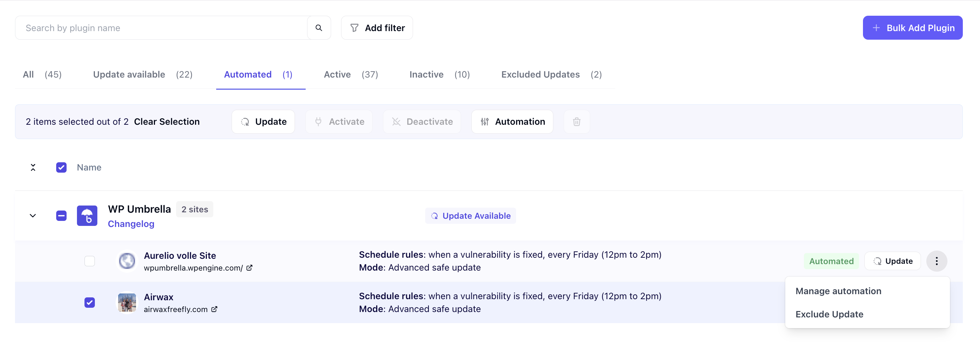The height and width of the screenshot is (361, 980).
Task: Toggle the select-all checkbox beside Name
Action: (x=61, y=168)
